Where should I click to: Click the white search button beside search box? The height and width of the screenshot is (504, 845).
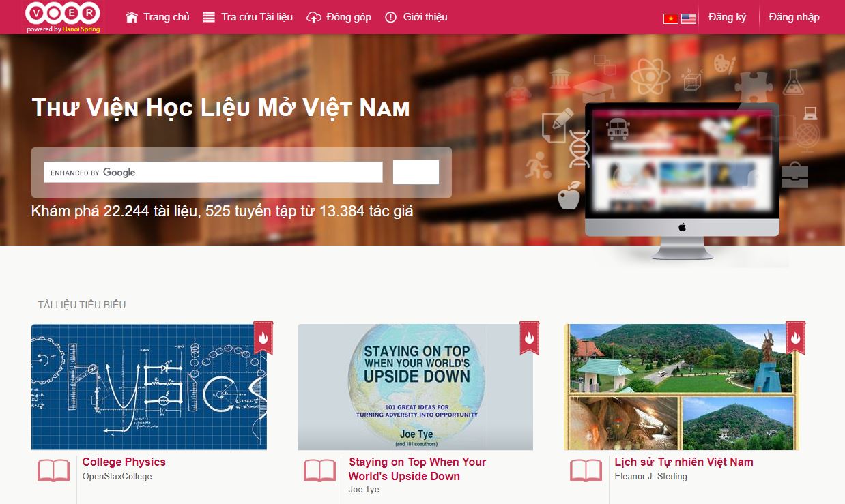tap(416, 173)
